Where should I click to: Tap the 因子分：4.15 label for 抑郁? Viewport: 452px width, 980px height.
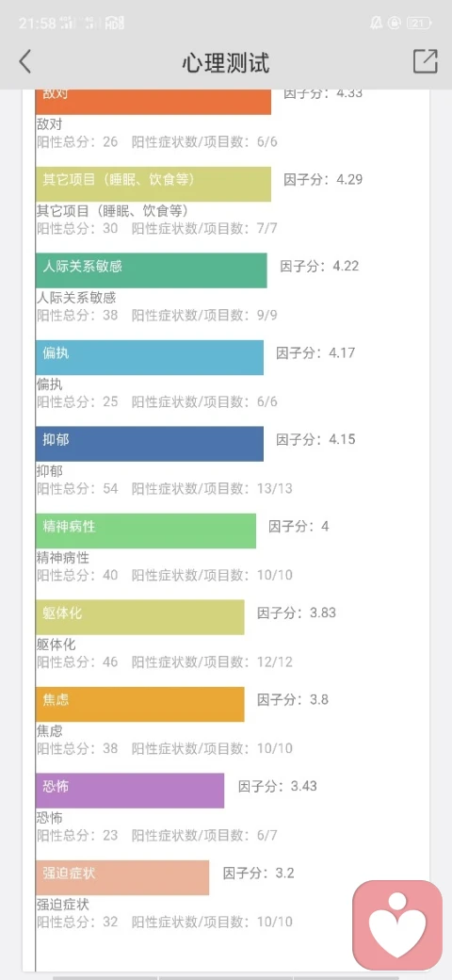click(x=315, y=439)
